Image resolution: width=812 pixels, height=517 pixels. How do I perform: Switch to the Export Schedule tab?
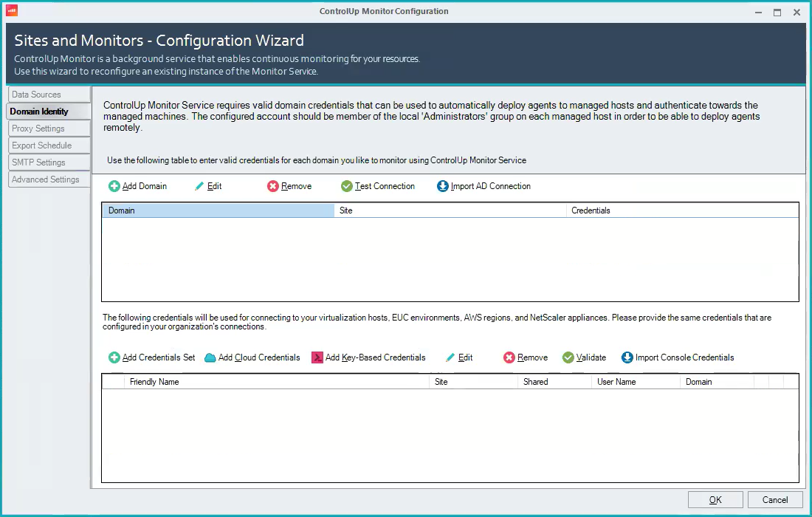49,145
